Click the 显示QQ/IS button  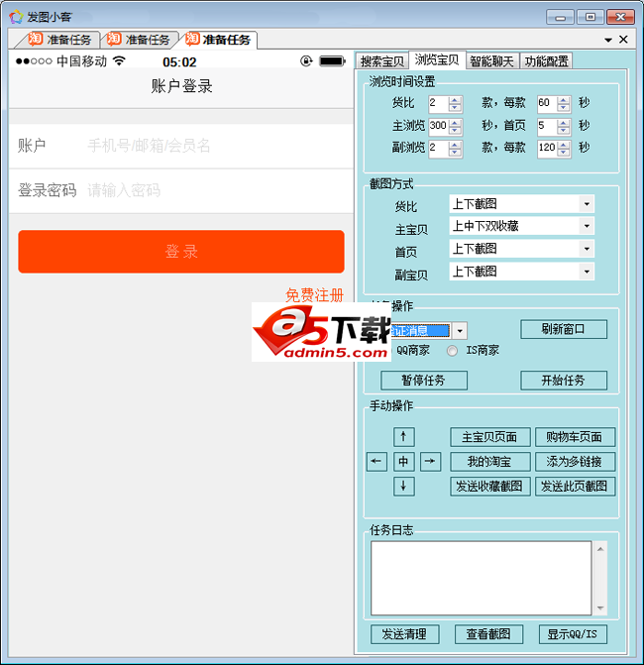[x=573, y=634]
